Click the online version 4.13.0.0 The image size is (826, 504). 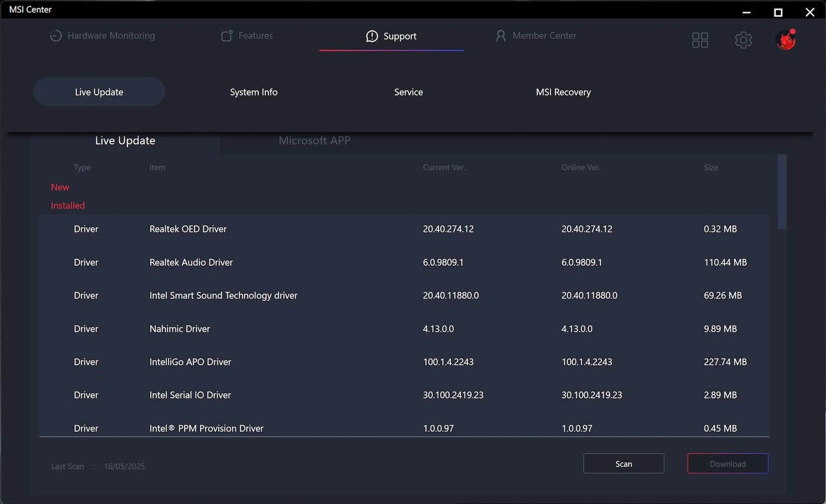click(x=576, y=329)
